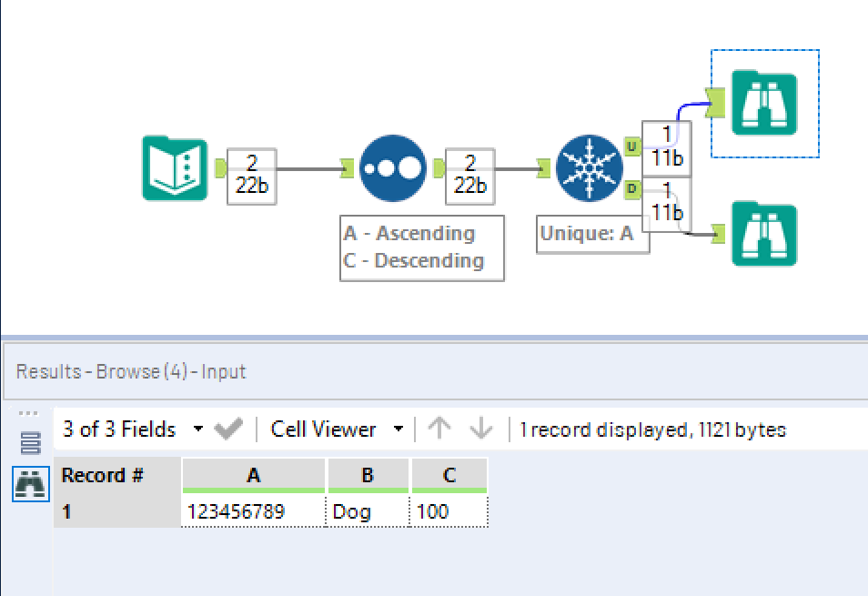This screenshot has height=596, width=868.
Task: Click the 2 / 22b record count after Sort
Action: click(470, 175)
